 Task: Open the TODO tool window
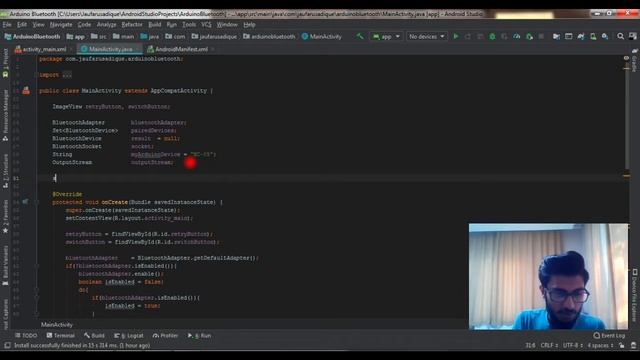(x=26, y=336)
